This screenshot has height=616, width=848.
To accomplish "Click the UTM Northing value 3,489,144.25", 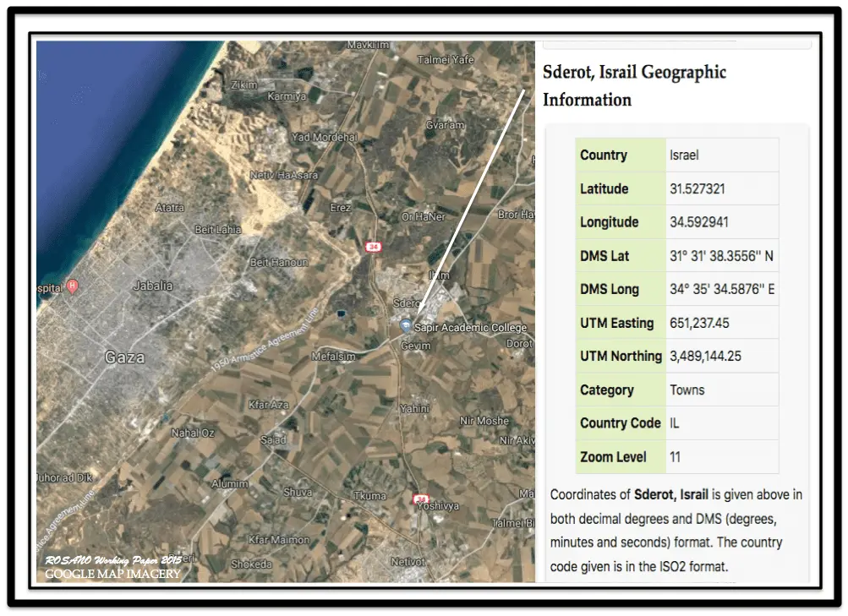I will pyautogui.click(x=705, y=356).
